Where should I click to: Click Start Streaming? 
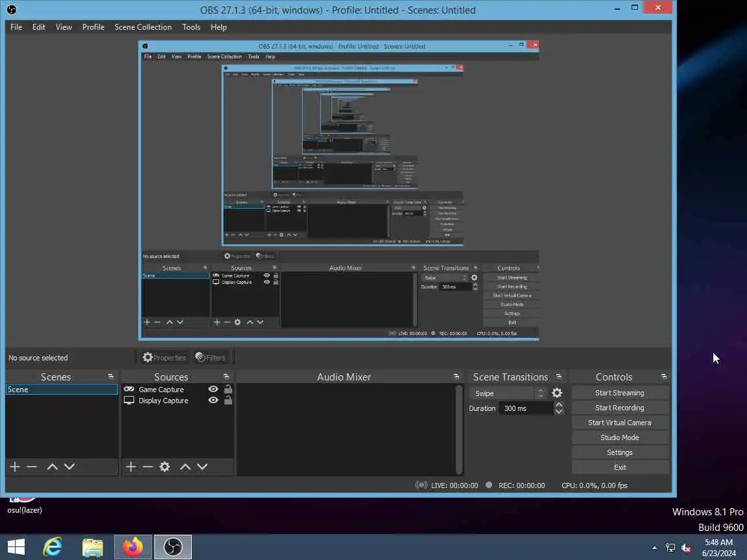coord(620,393)
